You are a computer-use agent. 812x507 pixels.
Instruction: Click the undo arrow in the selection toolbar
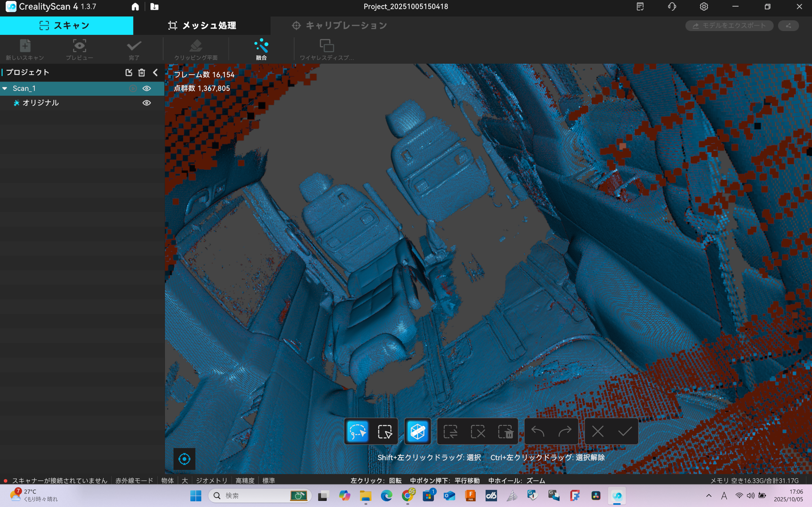(538, 432)
